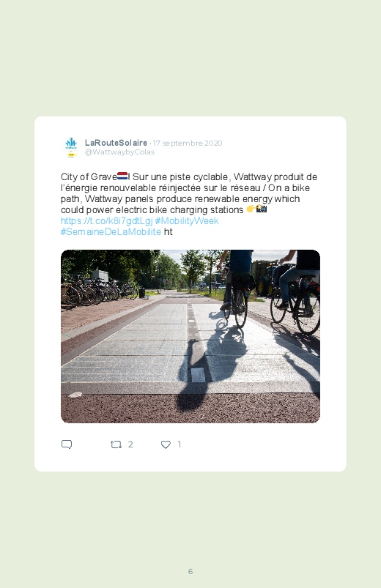Click the 17 septembre 2020 date
The height and width of the screenshot is (588, 381).
click(x=188, y=143)
